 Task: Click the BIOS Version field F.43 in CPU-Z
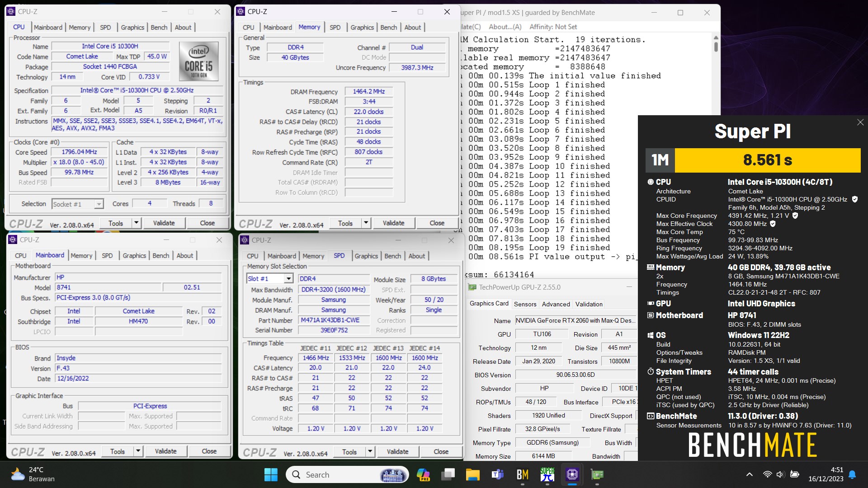point(138,368)
